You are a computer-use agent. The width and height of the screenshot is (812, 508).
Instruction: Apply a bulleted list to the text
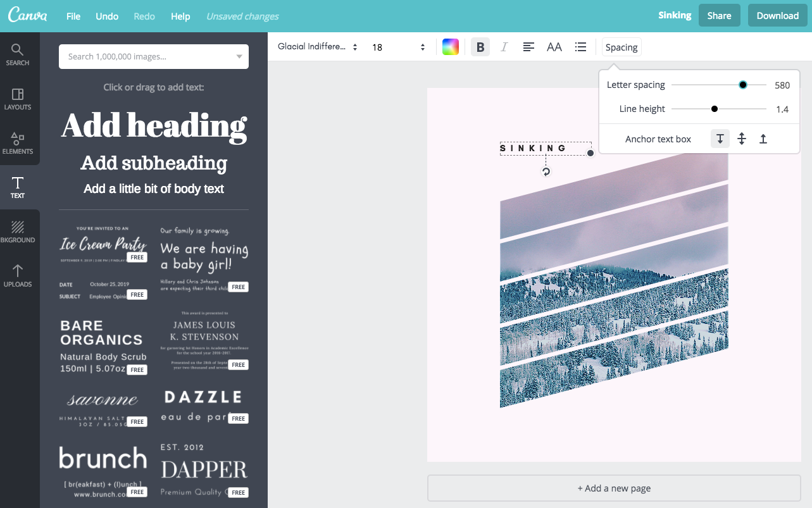point(581,47)
